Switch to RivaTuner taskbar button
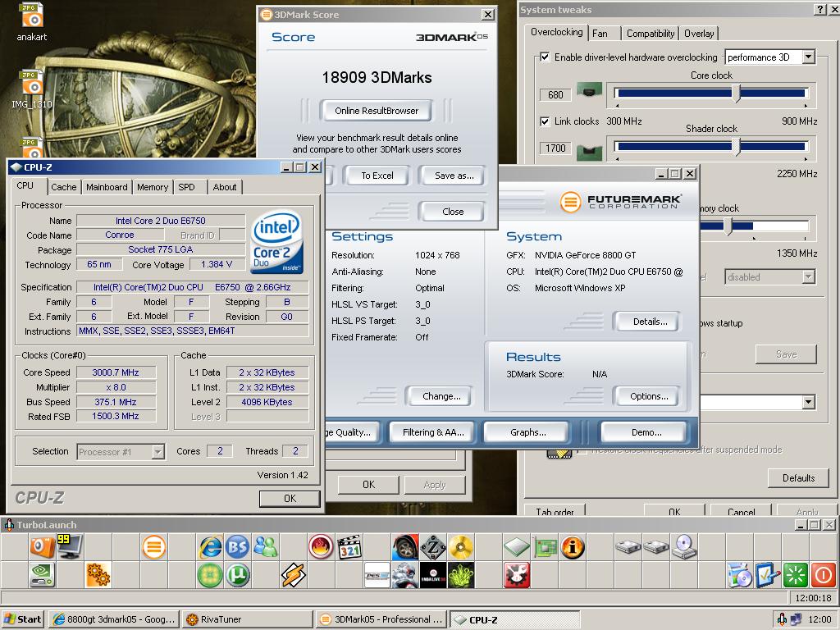The height and width of the screenshot is (630, 840). (x=246, y=619)
